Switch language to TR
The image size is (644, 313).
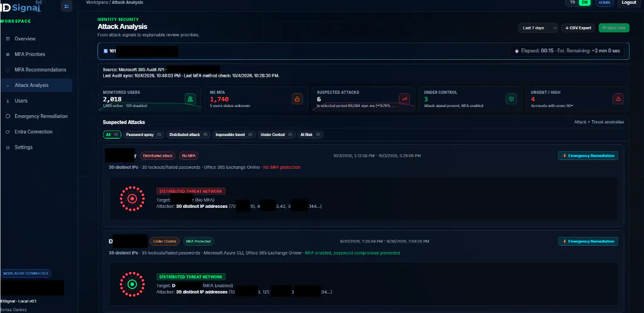572,3
